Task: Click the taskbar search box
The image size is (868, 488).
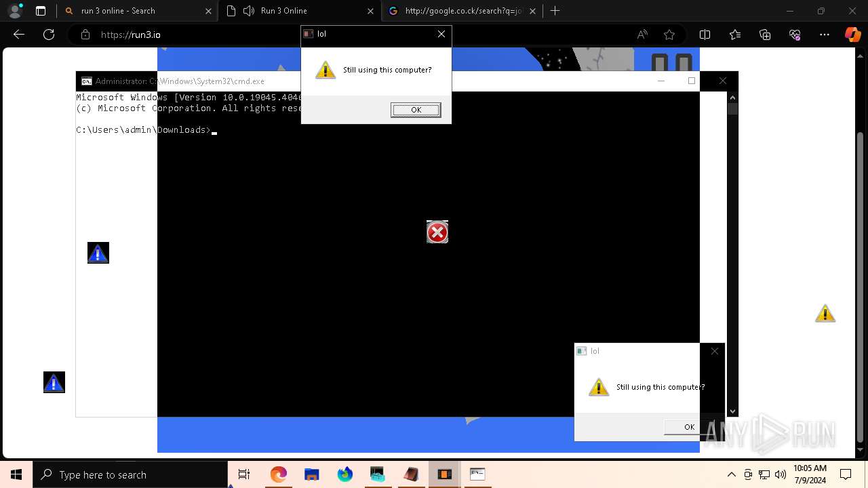Action: [x=130, y=474]
